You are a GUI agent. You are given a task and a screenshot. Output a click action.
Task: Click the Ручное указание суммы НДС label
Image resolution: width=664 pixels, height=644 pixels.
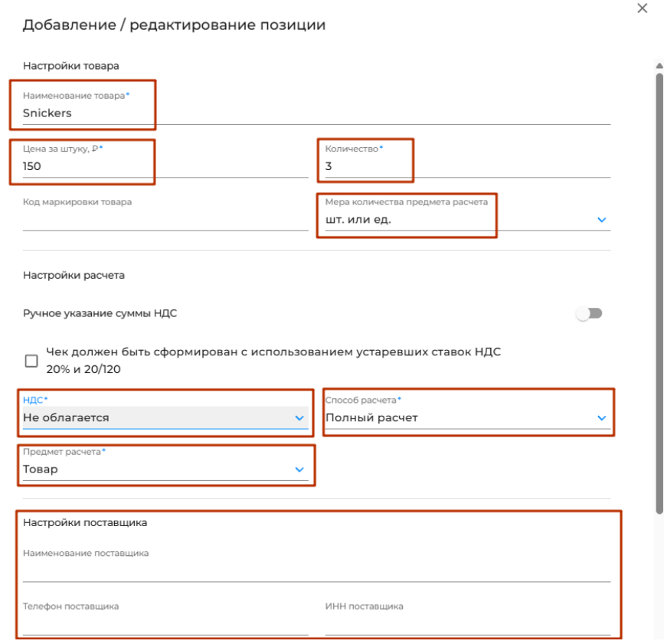pyautogui.click(x=100, y=313)
